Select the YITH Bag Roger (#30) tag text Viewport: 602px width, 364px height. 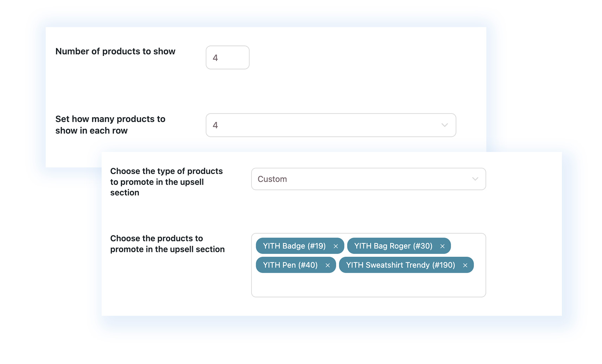point(393,246)
